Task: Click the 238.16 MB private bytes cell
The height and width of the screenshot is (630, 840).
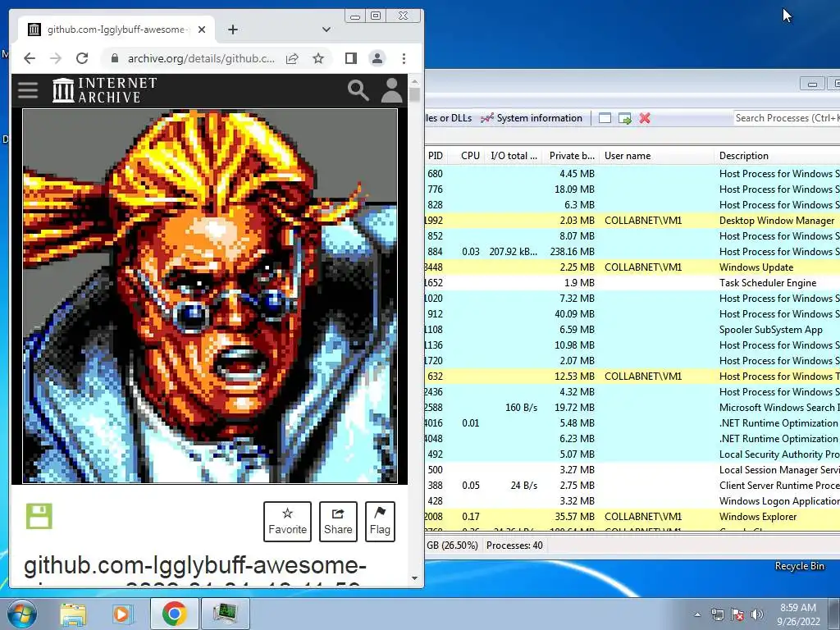Action: click(x=572, y=251)
